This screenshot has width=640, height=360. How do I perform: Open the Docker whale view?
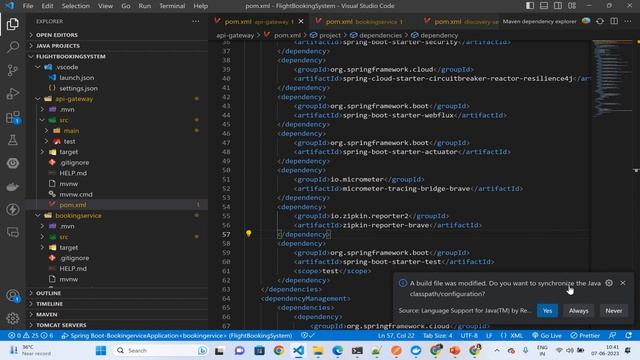[x=13, y=187]
